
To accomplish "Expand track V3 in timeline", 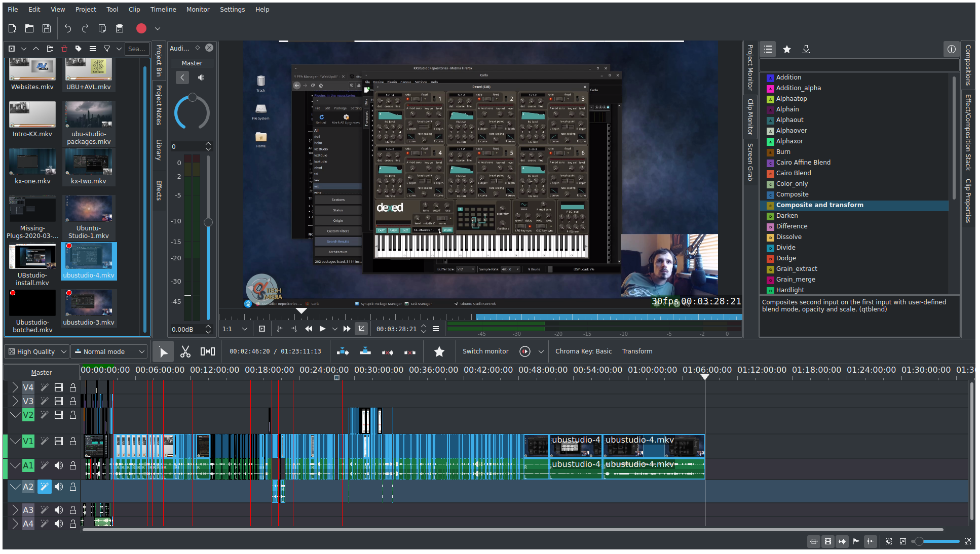I will (x=15, y=401).
